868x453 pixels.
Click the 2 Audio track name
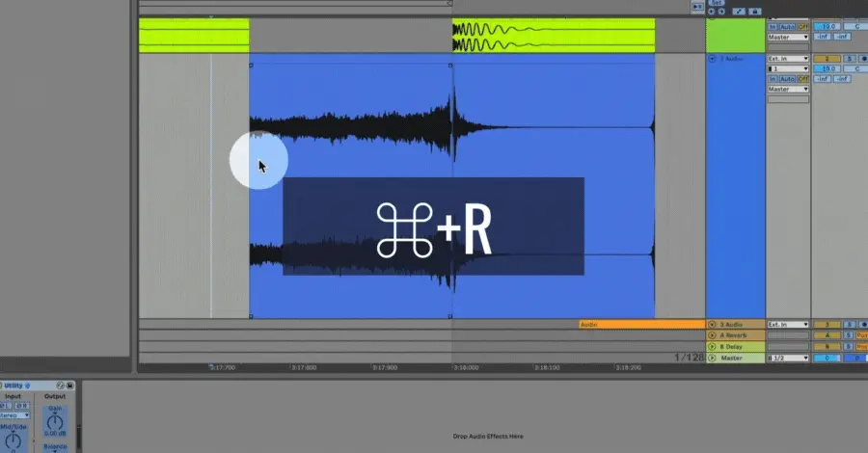[x=732, y=59]
